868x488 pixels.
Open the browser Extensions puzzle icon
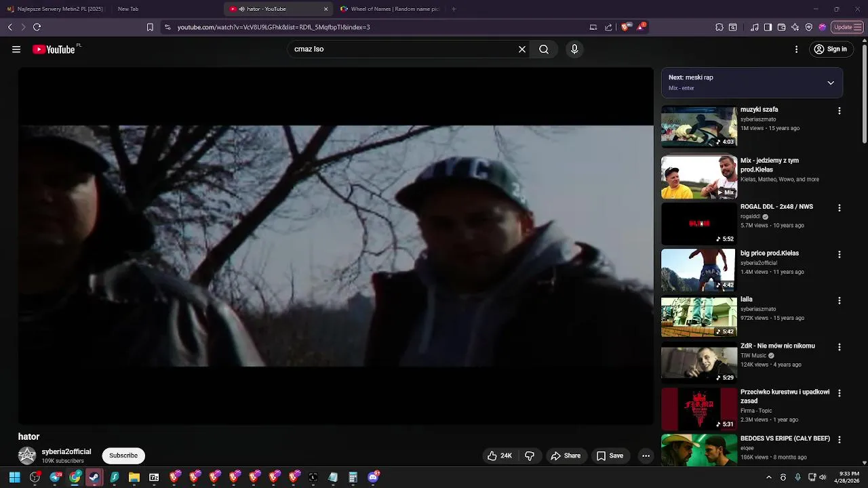(x=719, y=27)
